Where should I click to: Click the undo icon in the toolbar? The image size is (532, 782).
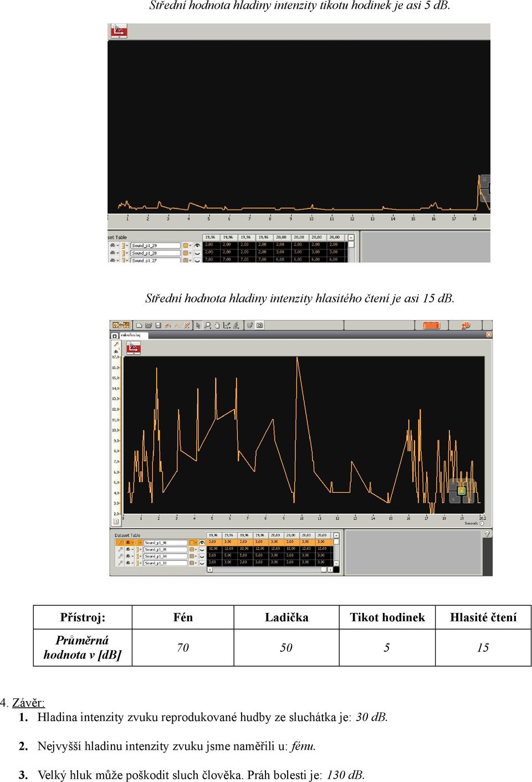(167, 325)
